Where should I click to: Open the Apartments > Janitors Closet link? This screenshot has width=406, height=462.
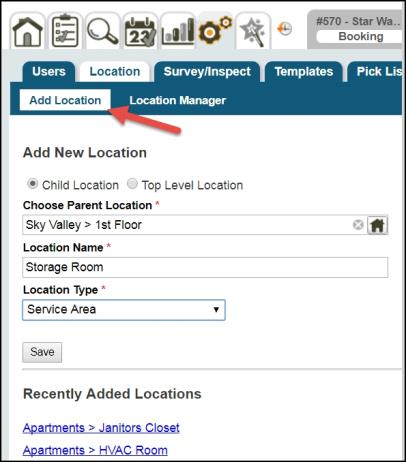click(101, 428)
